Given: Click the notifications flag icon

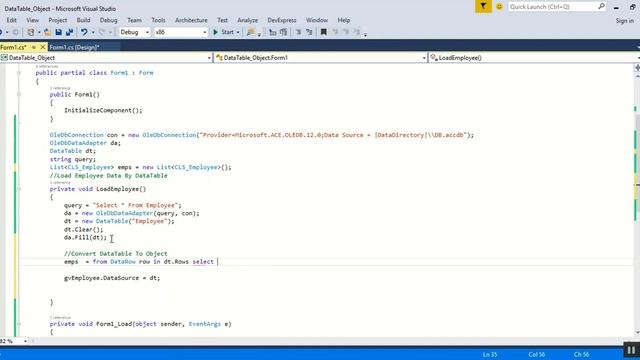Looking at the screenshot, I should (x=483, y=6).
